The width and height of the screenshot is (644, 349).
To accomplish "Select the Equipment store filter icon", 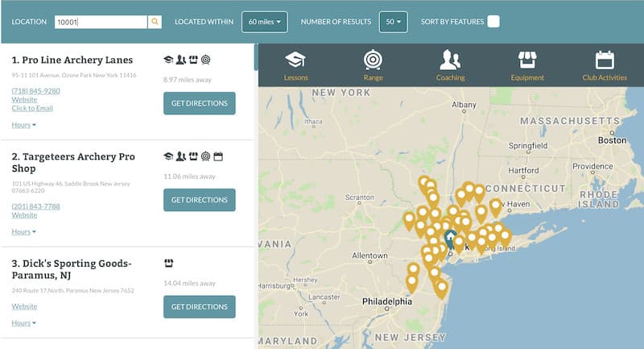I will click(527, 60).
